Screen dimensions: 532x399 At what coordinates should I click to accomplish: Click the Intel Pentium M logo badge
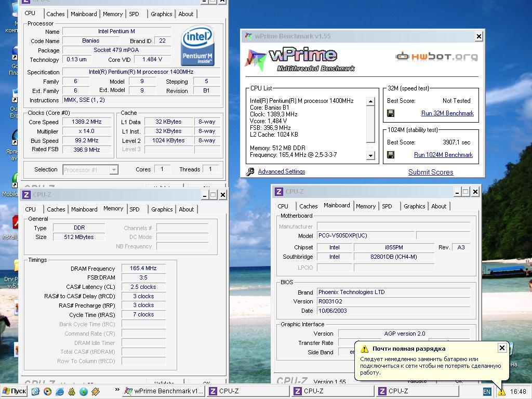pyautogui.click(x=197, y=46)
